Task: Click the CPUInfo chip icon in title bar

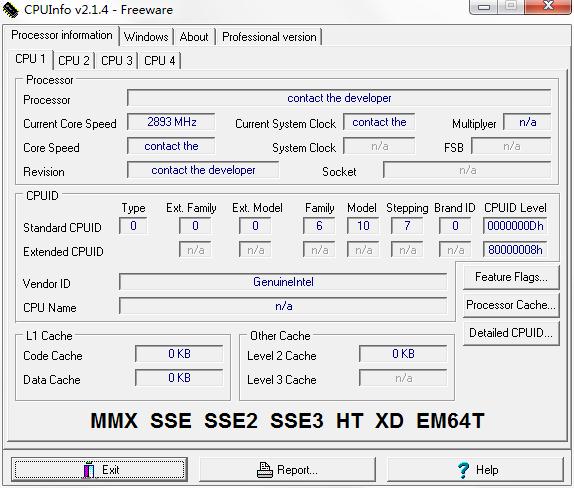Action: (10, 10)
